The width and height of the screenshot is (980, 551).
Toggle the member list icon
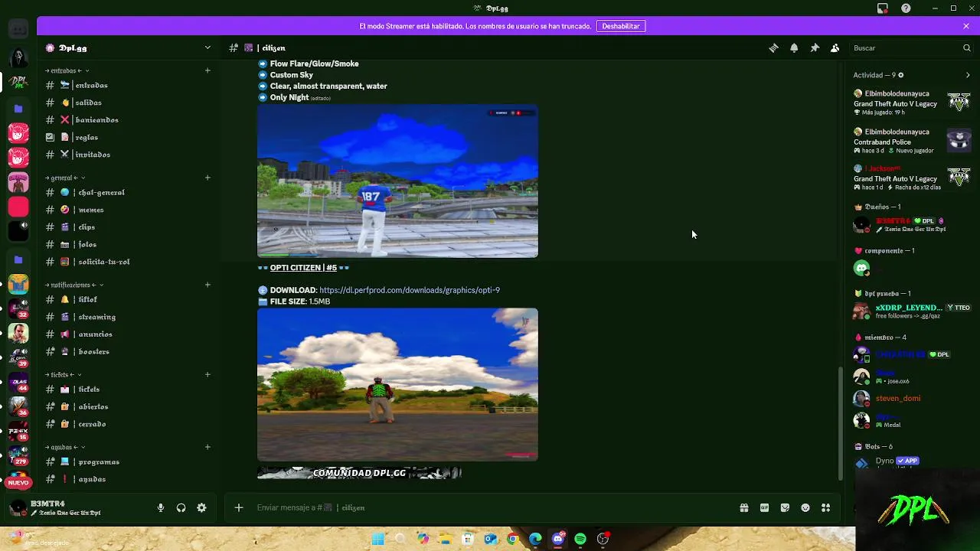click(x=835, y=47)
